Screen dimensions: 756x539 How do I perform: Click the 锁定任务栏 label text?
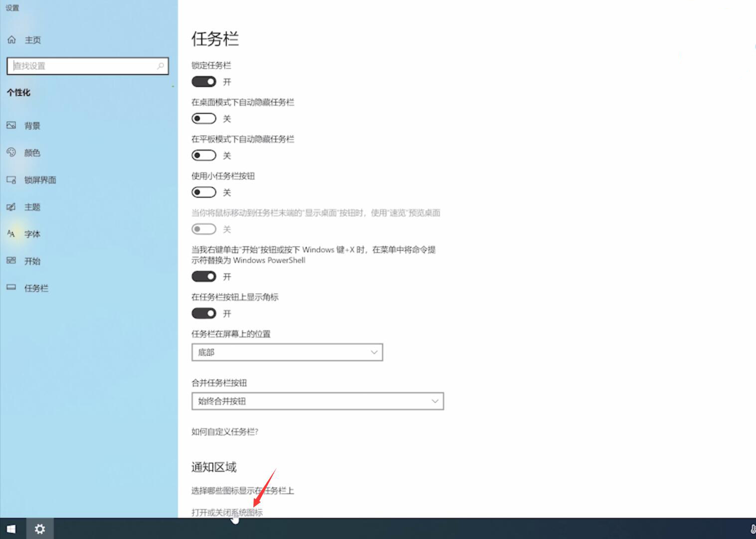coord(211,65)
